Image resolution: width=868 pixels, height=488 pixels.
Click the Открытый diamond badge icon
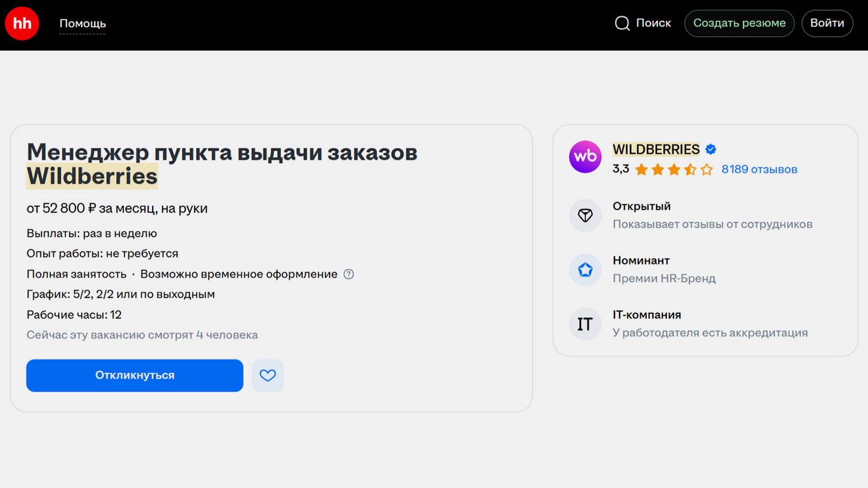[x=585, y=215]
